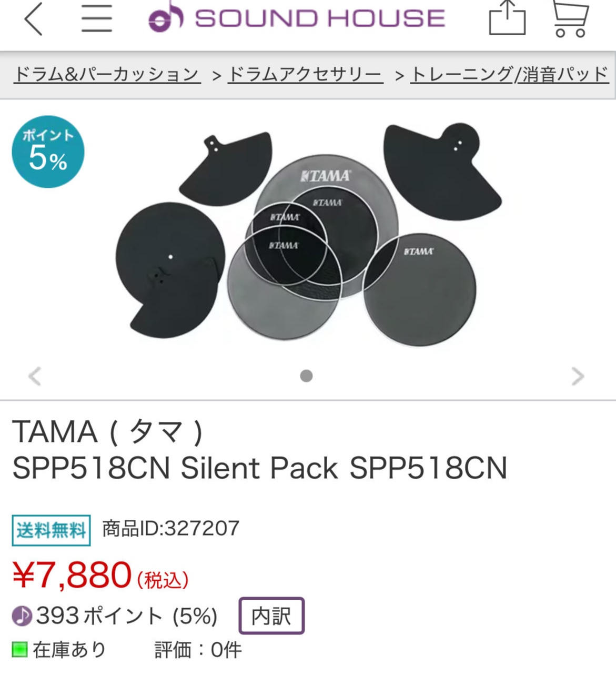The image size is (616, 676).
Task: Click the 在庫あり stock status text
Action: click(69, 650)
